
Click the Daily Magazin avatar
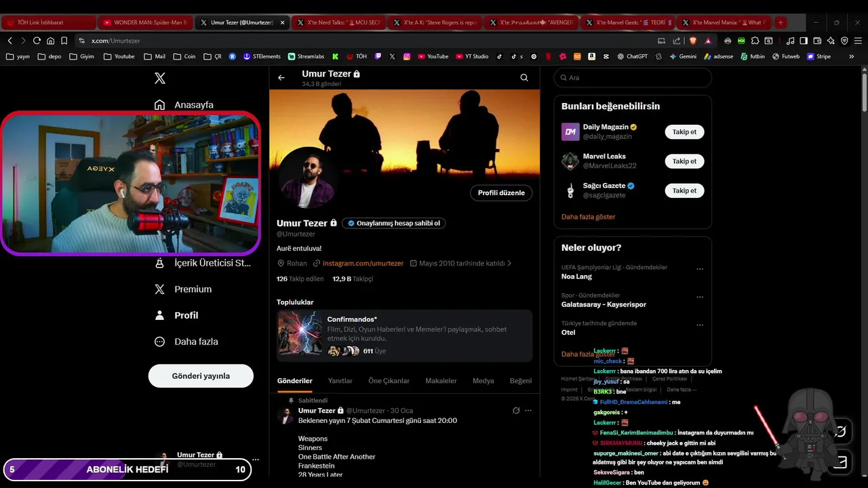[570, 131]
